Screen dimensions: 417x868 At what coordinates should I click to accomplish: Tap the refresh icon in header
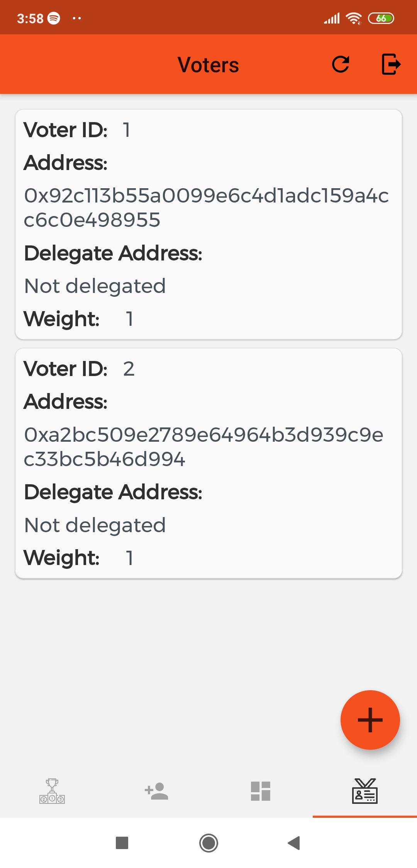341,65
